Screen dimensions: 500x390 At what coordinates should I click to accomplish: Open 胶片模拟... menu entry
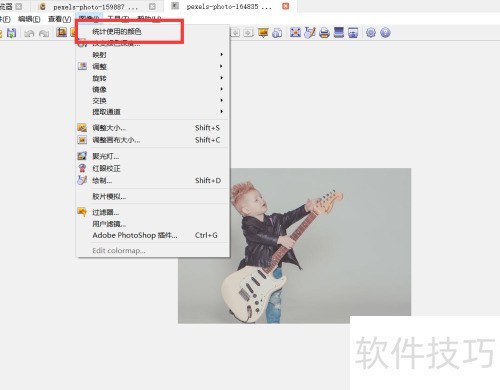pyautogui.click(x=153, y=196)
